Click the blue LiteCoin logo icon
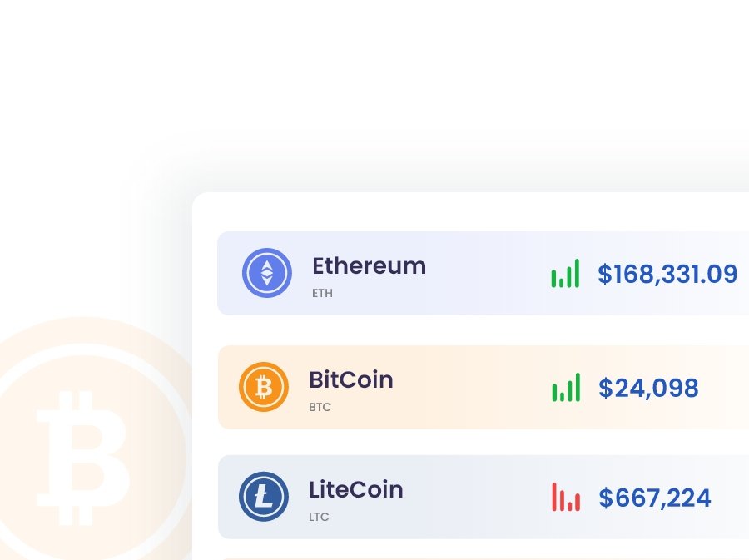The width and height of the screenshot is (749, 560). coord(264,497)
